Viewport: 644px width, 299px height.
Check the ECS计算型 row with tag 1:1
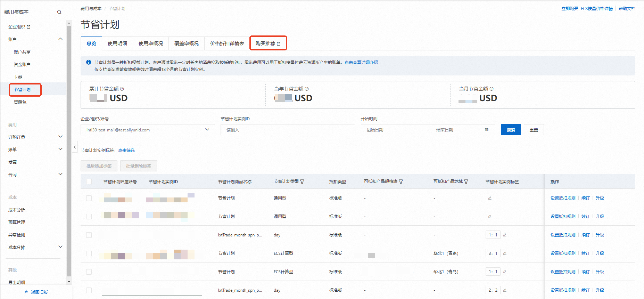coord(89,272)
